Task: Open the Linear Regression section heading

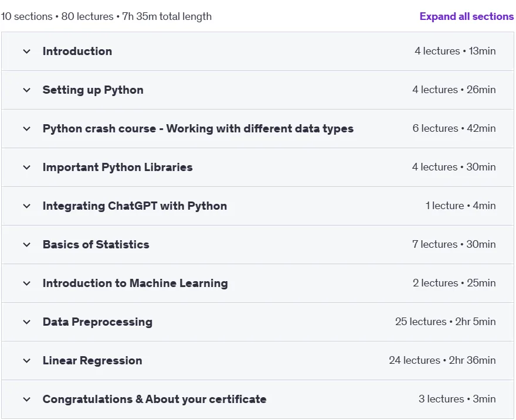Action: point(93,360)
